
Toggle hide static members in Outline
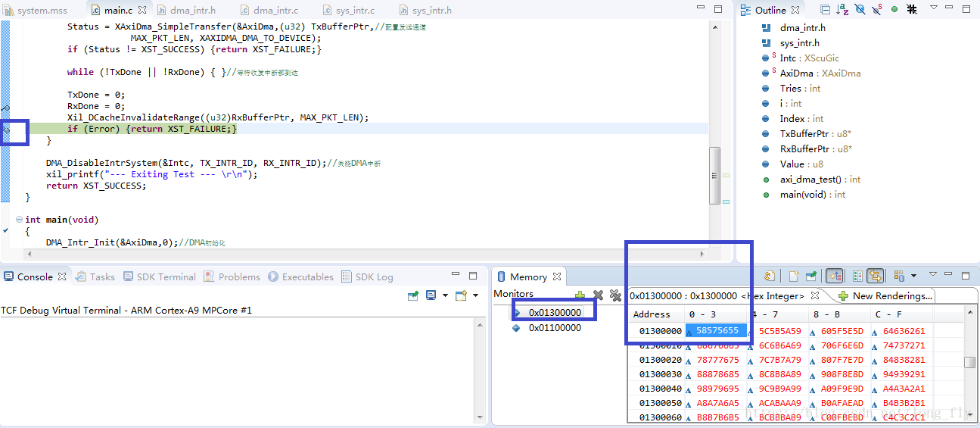(x=877, y=10)
